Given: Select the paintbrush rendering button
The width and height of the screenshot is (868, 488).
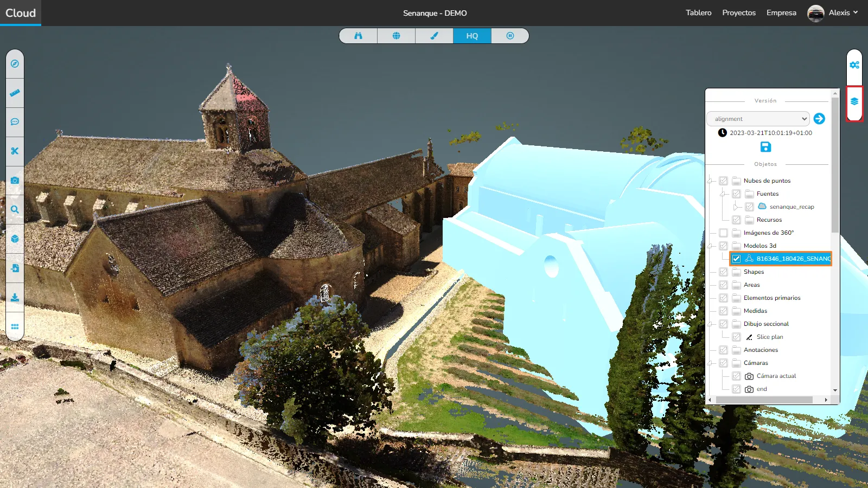Looking at the screenshot, I should coord(434,36).
